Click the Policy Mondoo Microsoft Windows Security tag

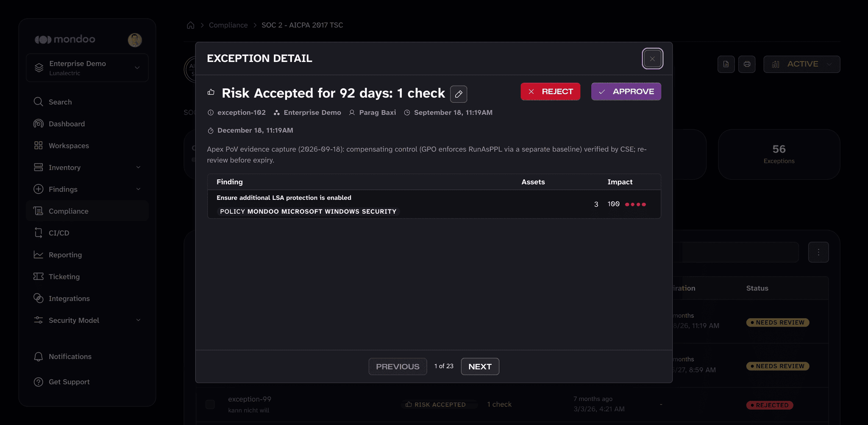pos(308,211)
